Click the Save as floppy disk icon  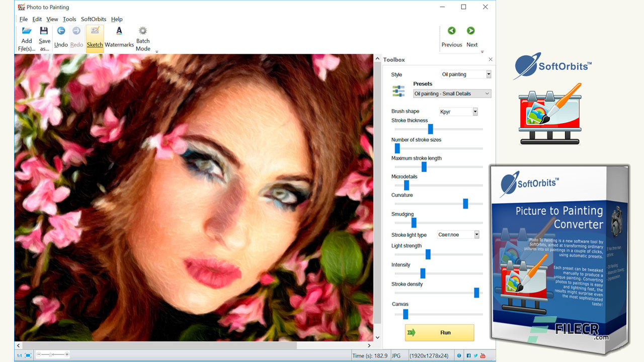[44, 31]
